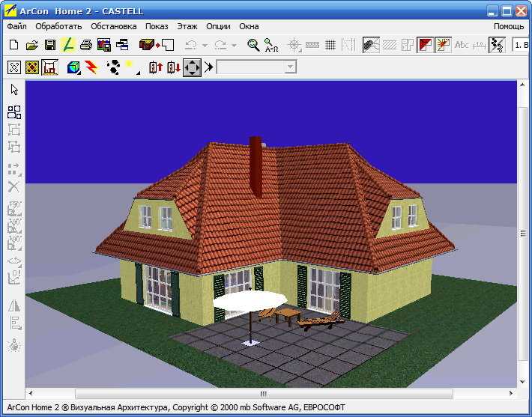Click the align objects icon in sidebar

[x=15, y=323]
